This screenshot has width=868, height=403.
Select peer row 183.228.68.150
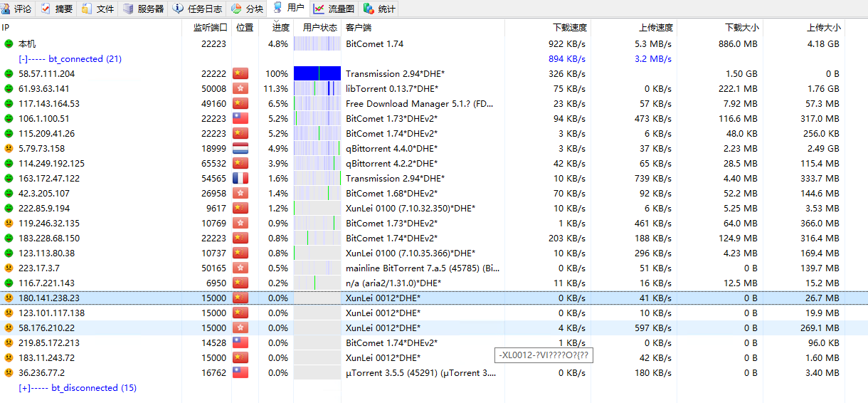tap(434, 239)
